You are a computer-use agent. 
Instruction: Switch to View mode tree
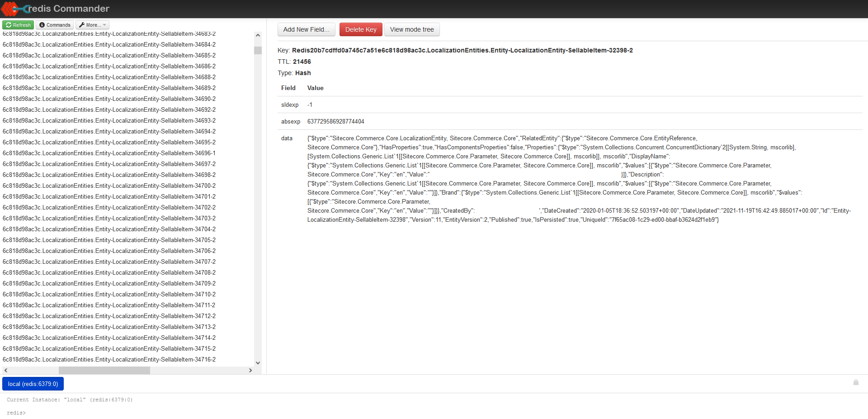(x=412, y=29)
